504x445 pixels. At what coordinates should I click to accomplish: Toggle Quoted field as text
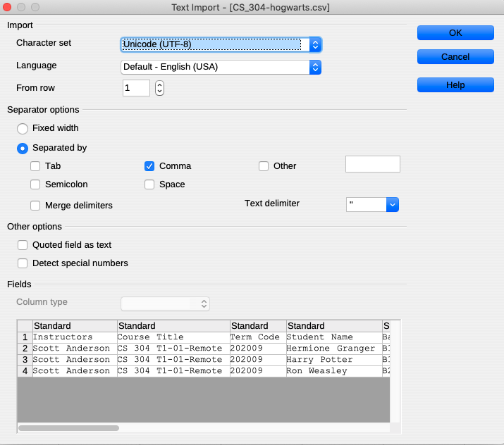[x=23, y=246]
